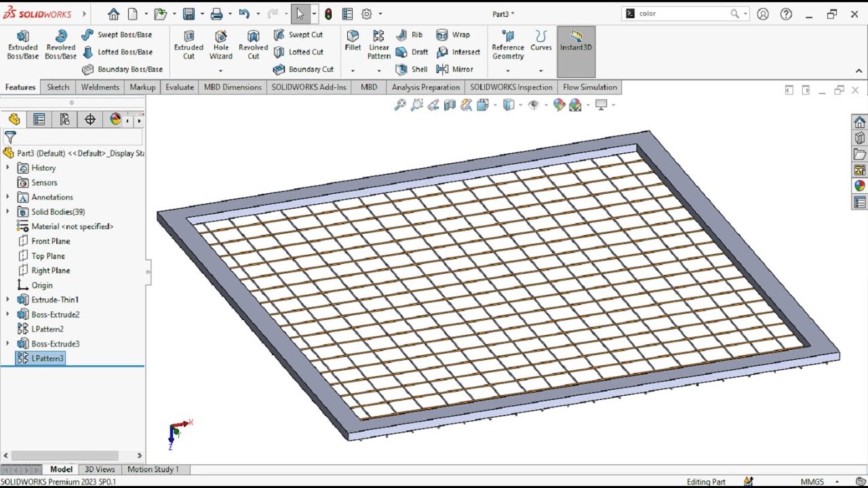Click the Zoom to Area icon
This screenshot has width=868, height=488.
point(416,105)
